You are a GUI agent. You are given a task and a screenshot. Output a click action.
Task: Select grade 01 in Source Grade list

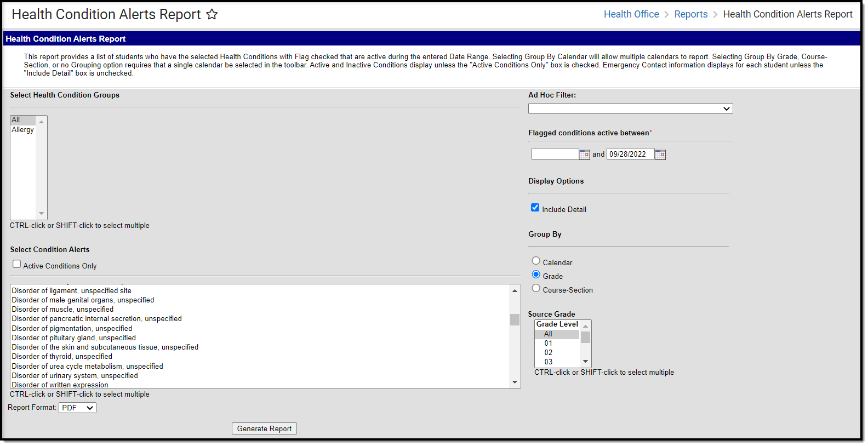click(x=557, y=344)
